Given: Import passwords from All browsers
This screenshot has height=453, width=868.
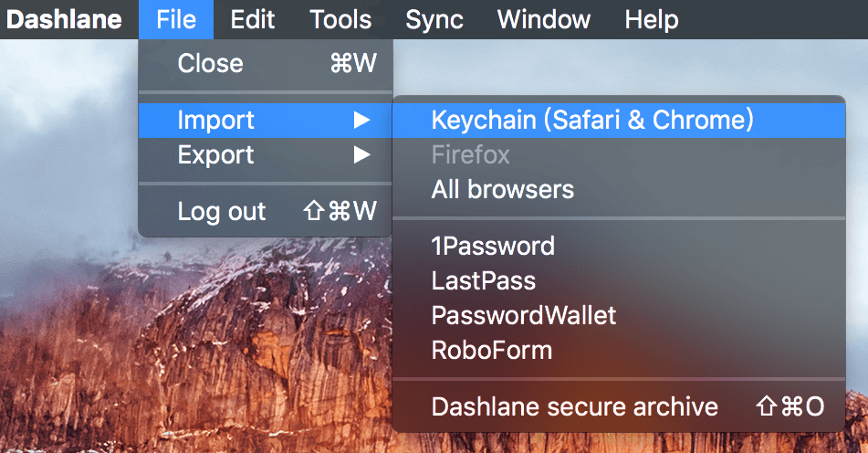Looking at the screenshot, I should (x=619, y=189).
